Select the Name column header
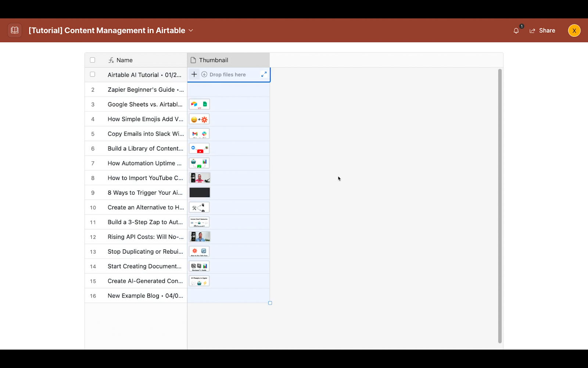Viewport: 588px width, 368px height. pyautogui.click(x=136, y=60)
